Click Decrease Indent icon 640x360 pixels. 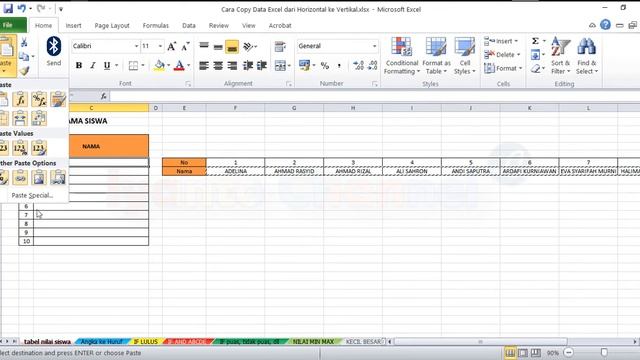pos(248,65)
